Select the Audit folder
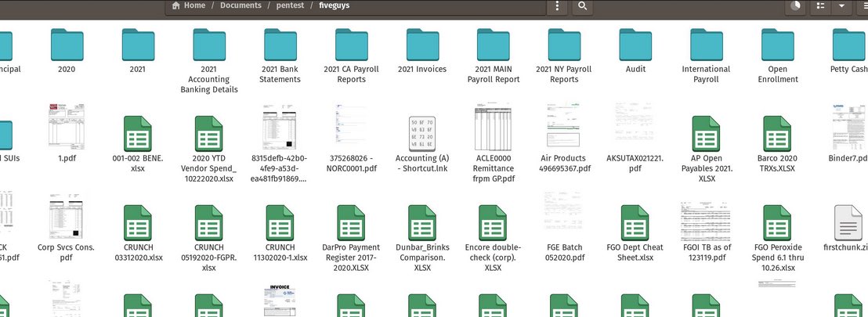 635,45
